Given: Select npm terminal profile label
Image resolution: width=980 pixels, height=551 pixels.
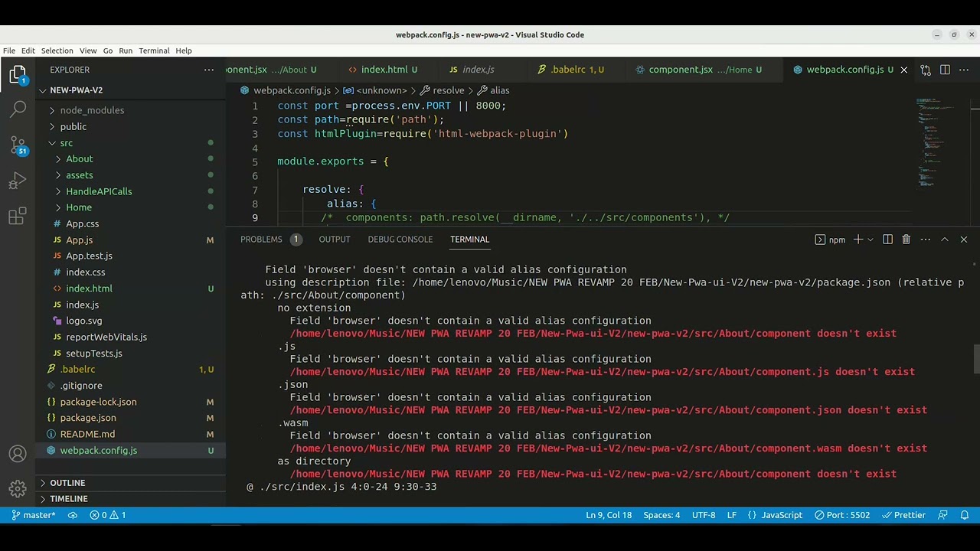Looking at the screenshot, I should point(831,240).
